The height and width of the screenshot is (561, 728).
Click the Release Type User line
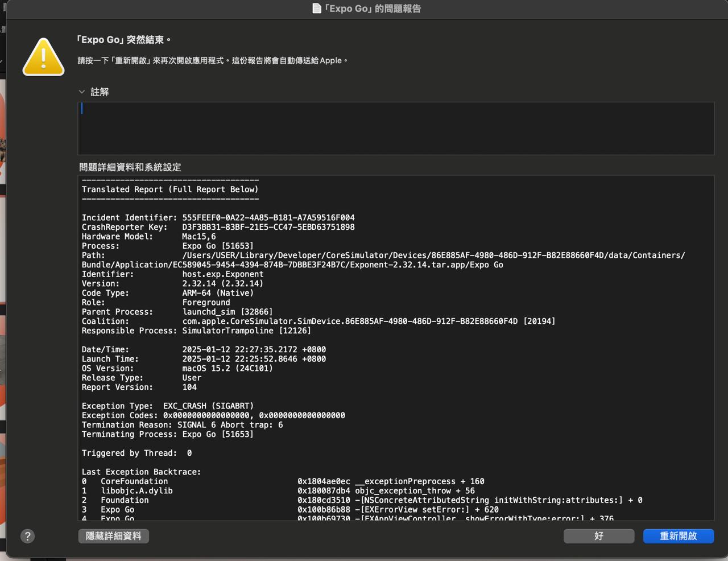tap(142, 377)
